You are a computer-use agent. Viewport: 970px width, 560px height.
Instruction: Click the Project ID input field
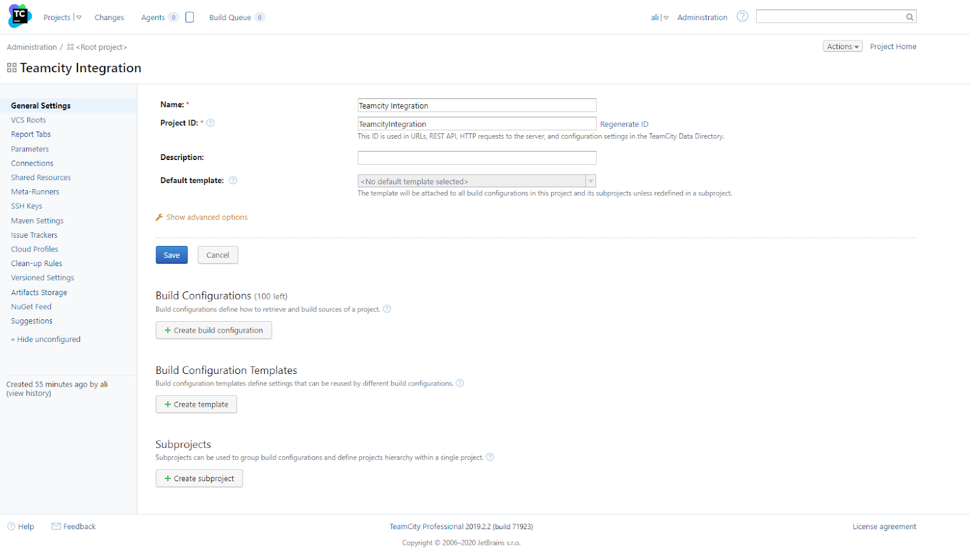[x=477, y=124]
